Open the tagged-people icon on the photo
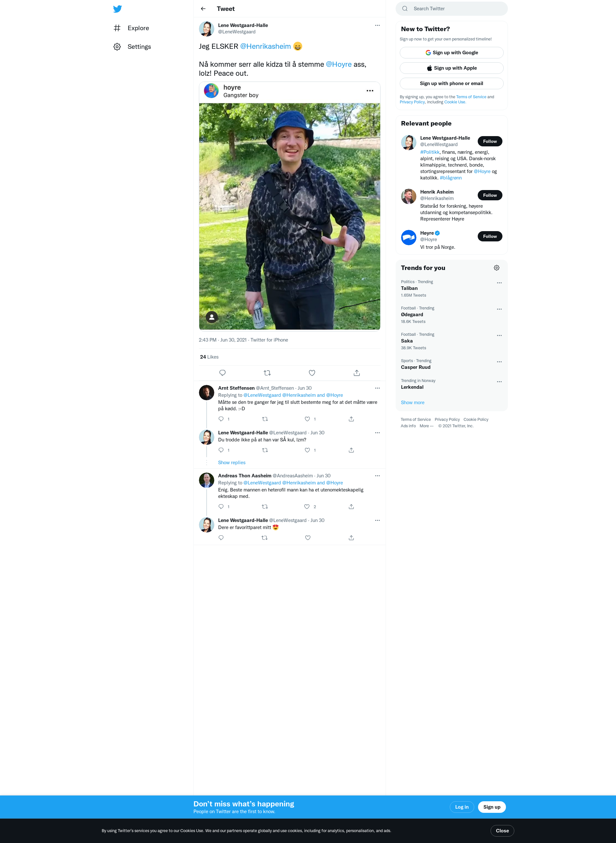Image resolution: width=616 pixels, height=843 pixels. (x=212, y=317)
